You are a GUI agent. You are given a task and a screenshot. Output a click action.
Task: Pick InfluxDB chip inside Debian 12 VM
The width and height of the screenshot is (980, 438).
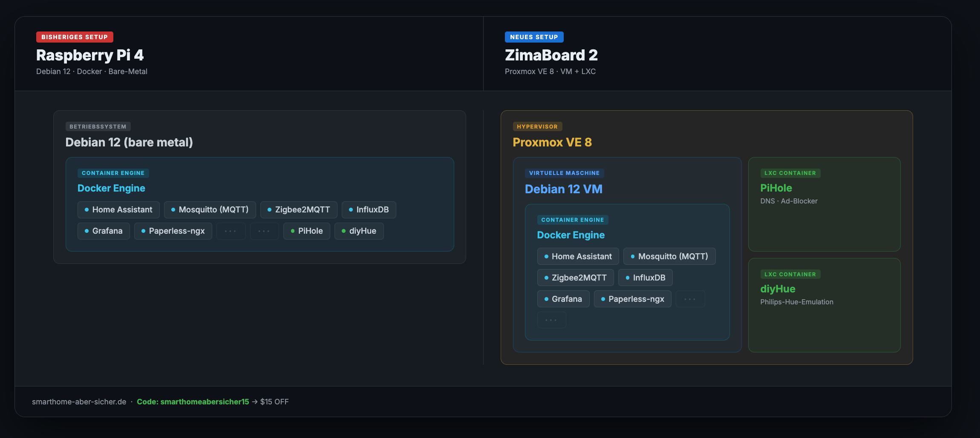pyautogui.click(x=646, y=278)
